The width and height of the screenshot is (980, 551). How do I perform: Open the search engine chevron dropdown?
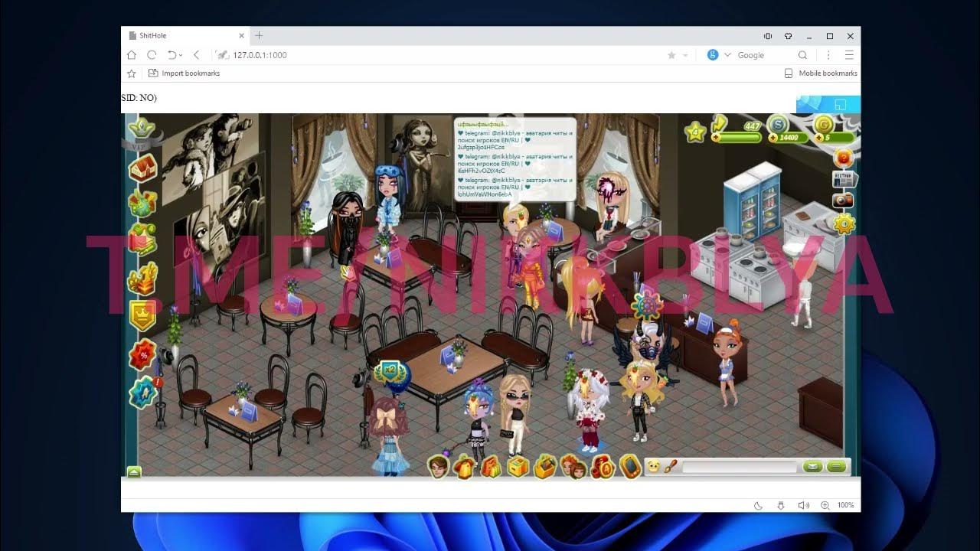727,55
